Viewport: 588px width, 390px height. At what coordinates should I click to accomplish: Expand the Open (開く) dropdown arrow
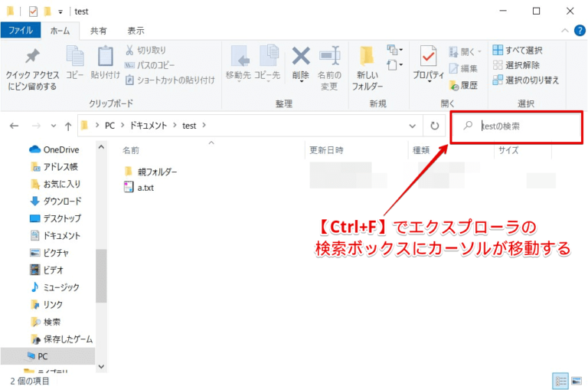(479, 52)
